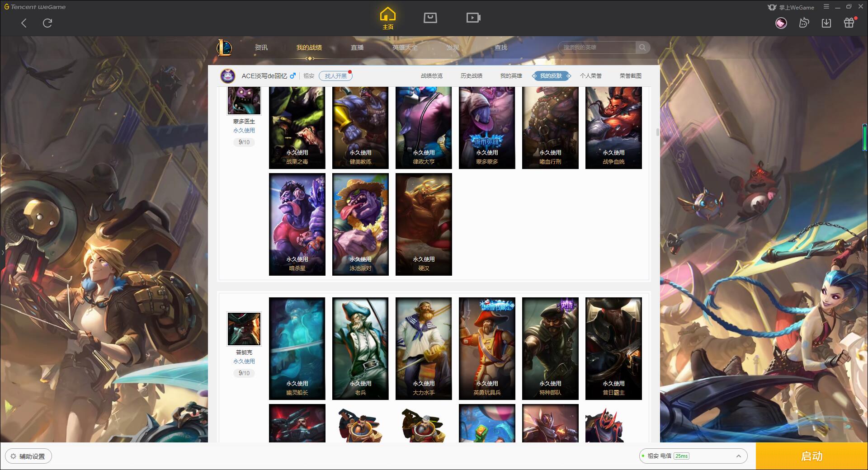868x470 pixels.
Task: Switch to 我的英雄 sub-tab
Action: click(511, 76)
